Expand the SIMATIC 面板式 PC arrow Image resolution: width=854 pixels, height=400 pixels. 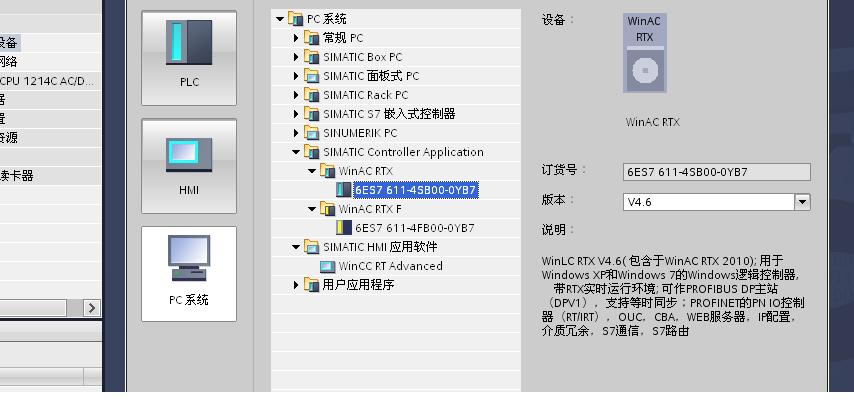point(296,76)
